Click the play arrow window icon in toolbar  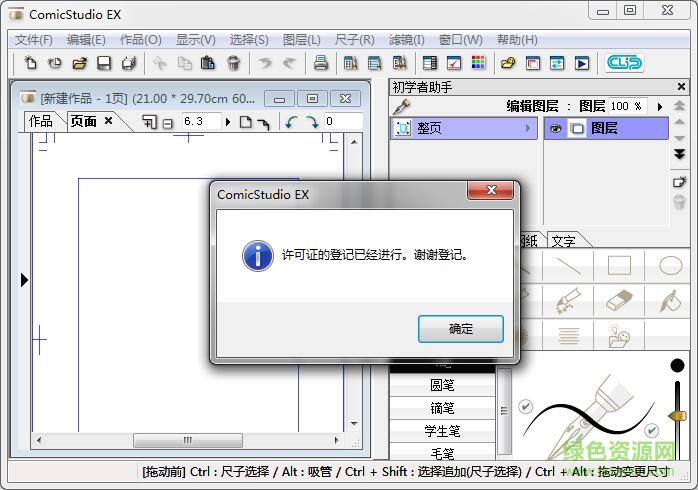click(581, 63)
